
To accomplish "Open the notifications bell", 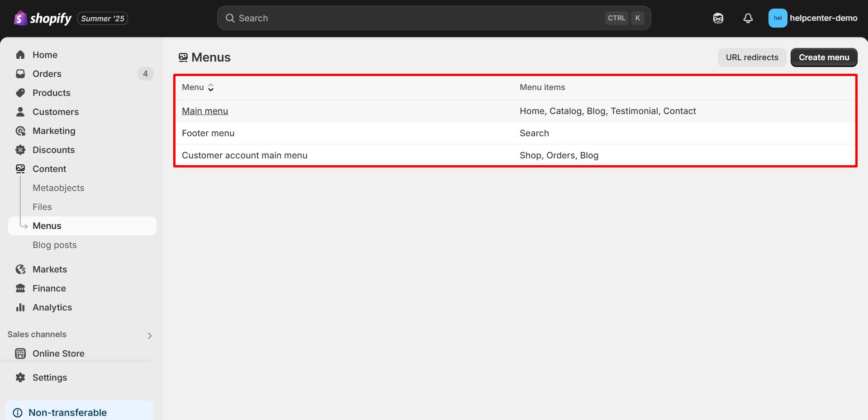I will click(748, 18).
